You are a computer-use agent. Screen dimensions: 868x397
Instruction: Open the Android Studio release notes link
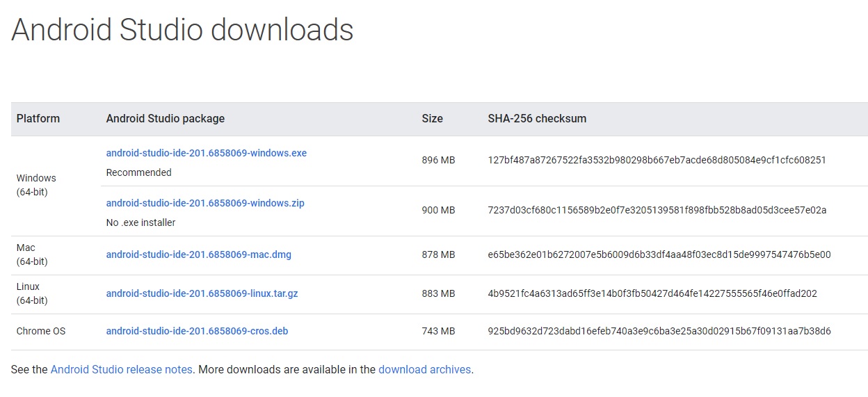[x=121, y=370]
